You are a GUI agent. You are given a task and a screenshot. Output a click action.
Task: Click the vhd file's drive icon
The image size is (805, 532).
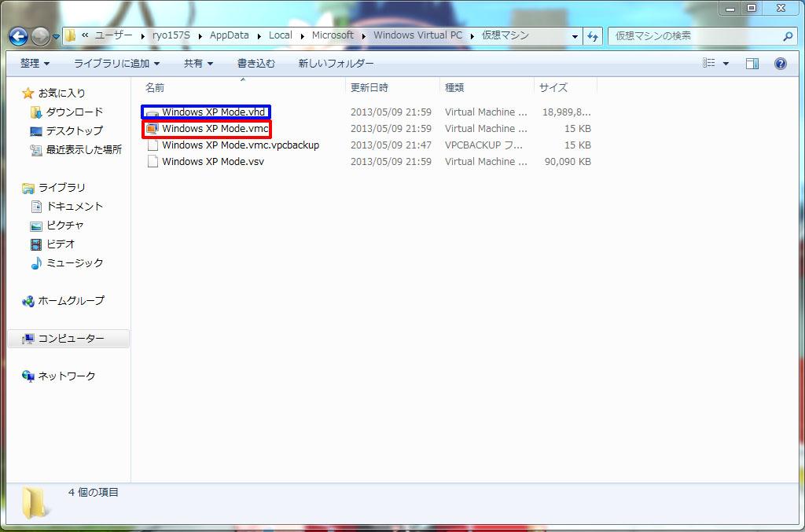pyautogui.click(x=152, y=113)
